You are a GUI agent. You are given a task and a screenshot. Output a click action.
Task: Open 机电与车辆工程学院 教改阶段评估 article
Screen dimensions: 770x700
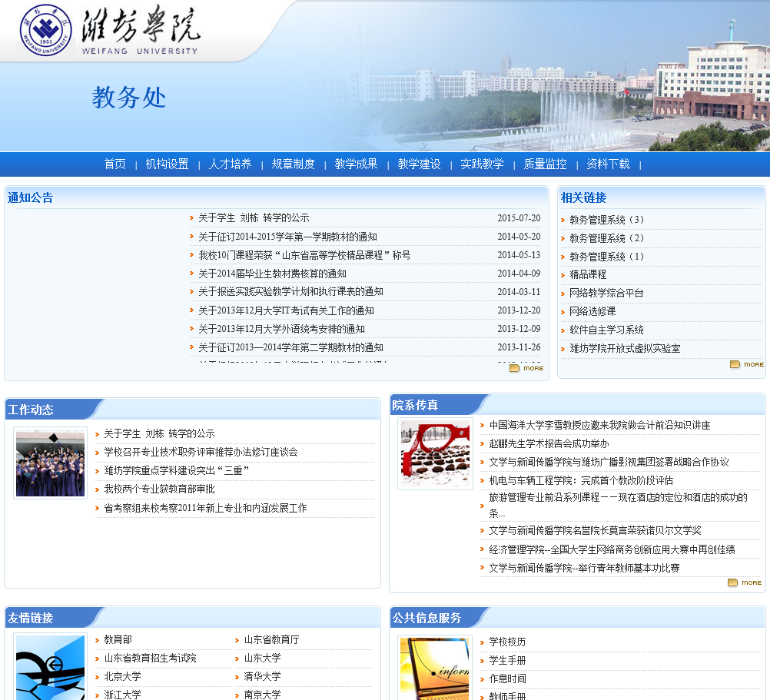pyautogui.click(x=581, y=480)
